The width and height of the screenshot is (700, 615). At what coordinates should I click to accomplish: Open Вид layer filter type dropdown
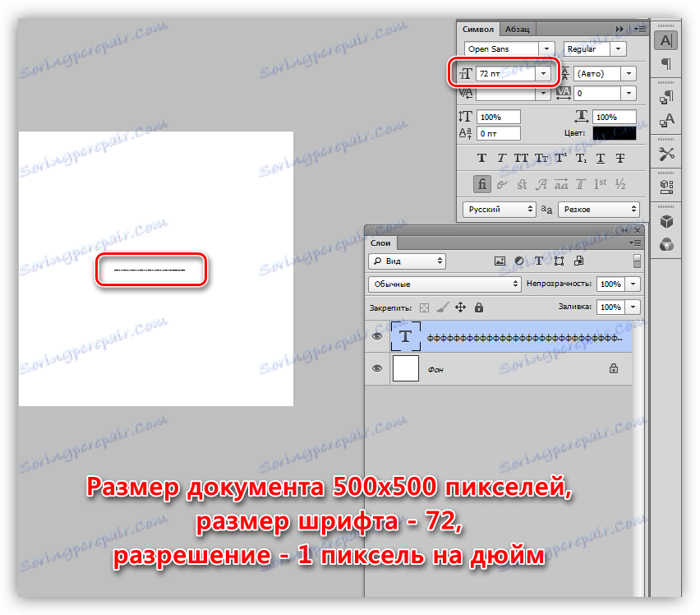pyautogui.click(x=407, y=261)
